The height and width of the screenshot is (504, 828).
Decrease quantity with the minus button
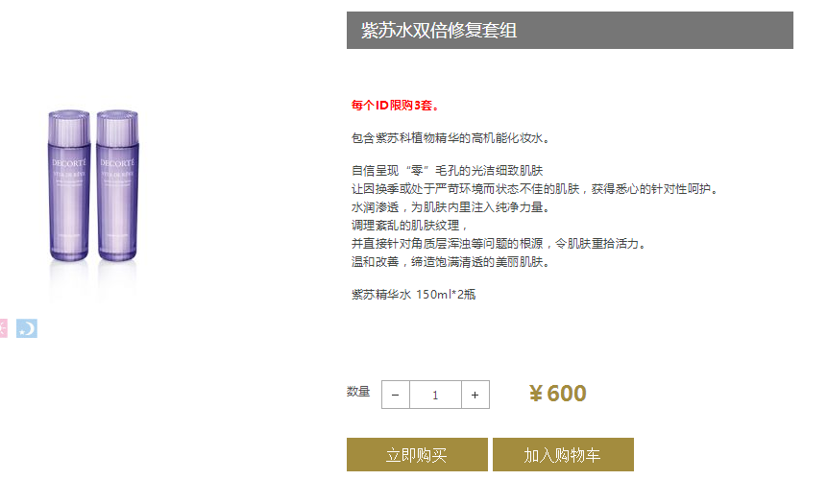tap(396, 395)
